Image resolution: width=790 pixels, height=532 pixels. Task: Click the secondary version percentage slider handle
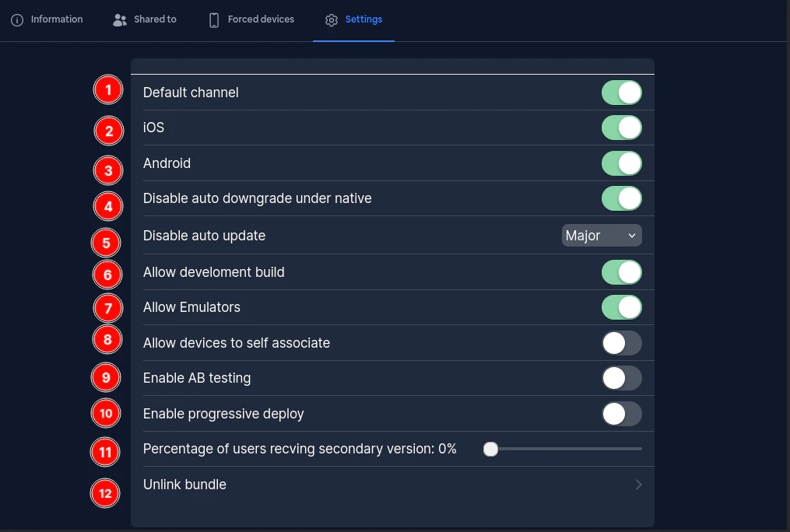click(x=490, y=449)
